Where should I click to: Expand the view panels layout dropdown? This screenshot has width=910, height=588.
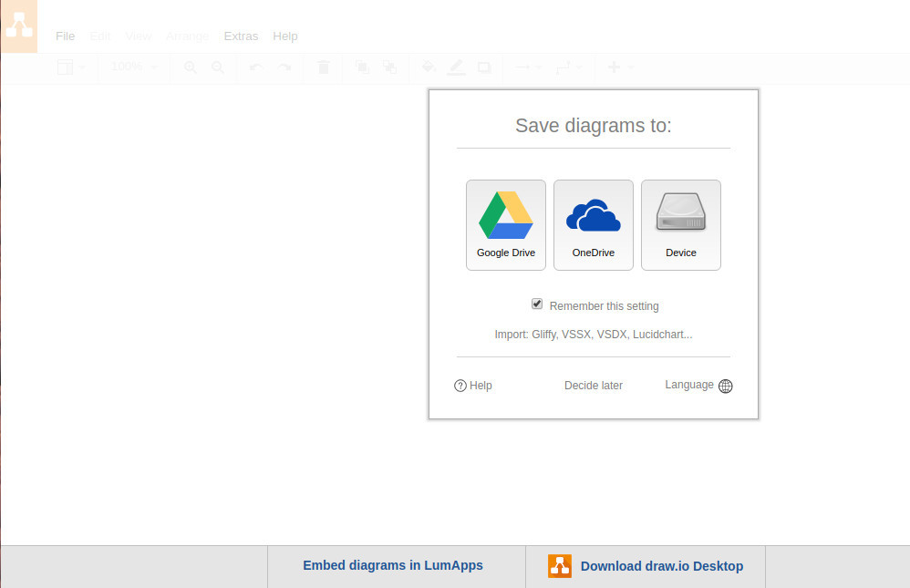tap(71, 67)
